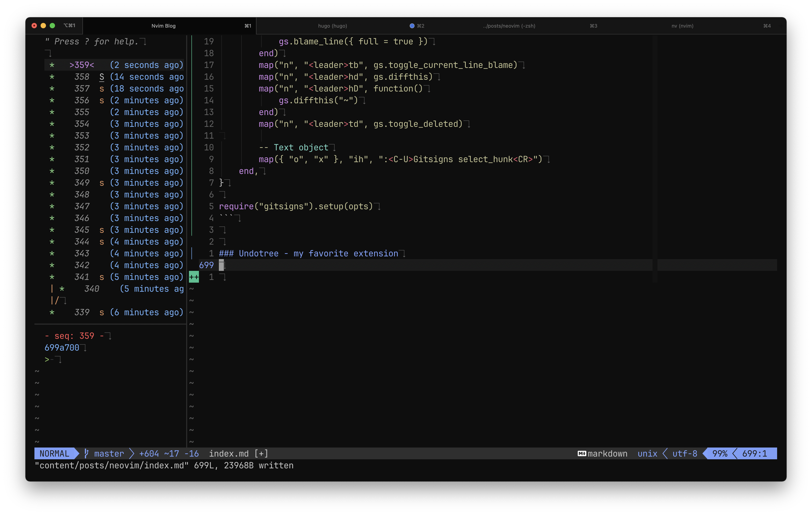This screenshot has width=812, height=515.
Task: Click the gs.blame_line code line
Action: (353, 41)
